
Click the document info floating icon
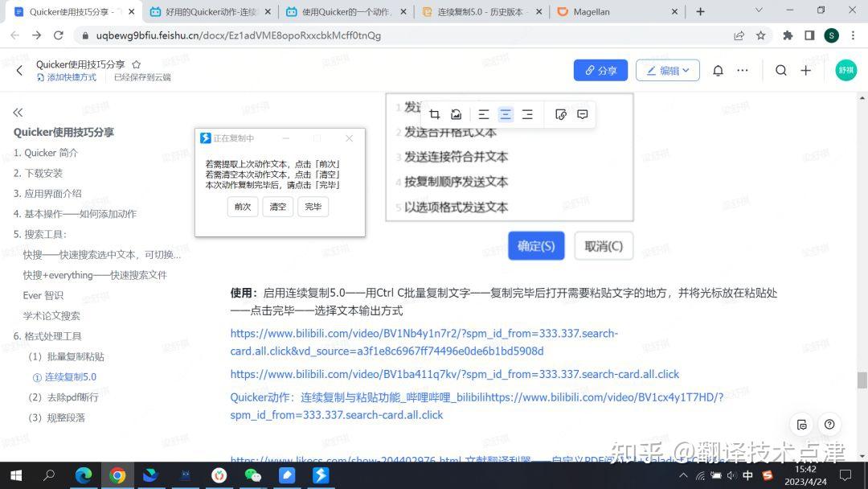click(x=801, y=424)
